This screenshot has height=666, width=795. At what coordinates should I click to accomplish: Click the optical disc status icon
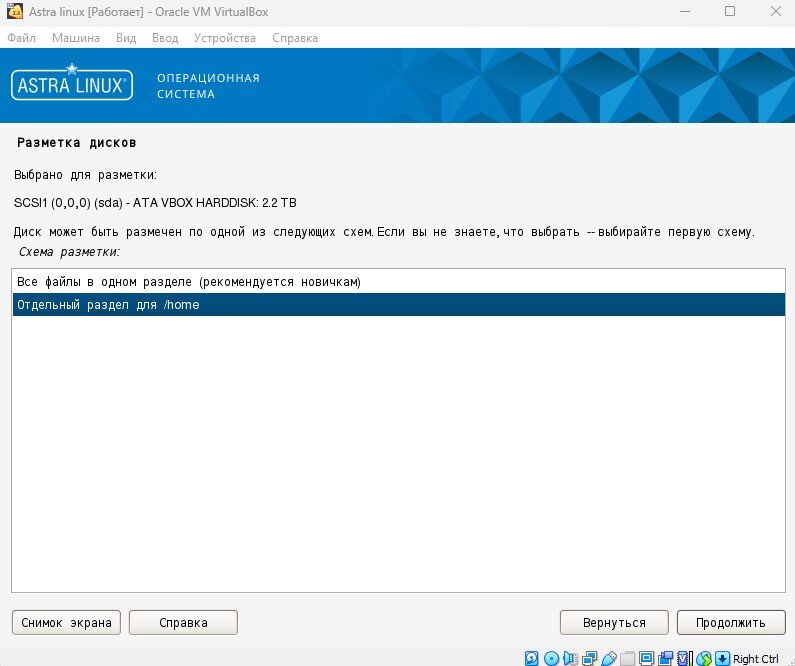coord(551,658)
